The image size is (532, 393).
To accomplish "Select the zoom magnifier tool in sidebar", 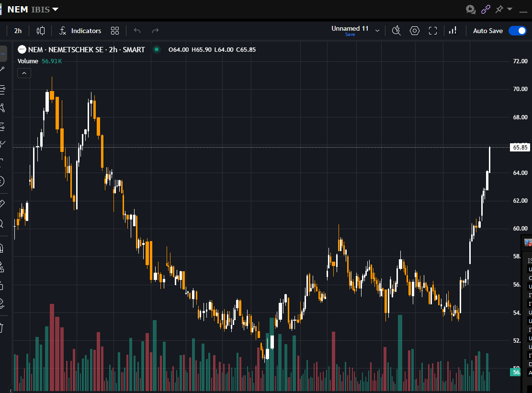I will (x=2, y=223).
